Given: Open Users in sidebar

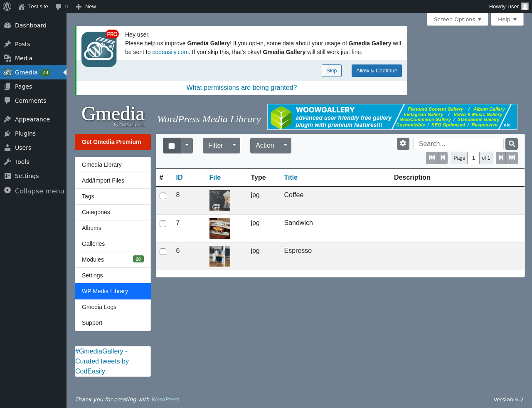Looking at the screenshot, I should pyautogui.click(x=33, y=148).
